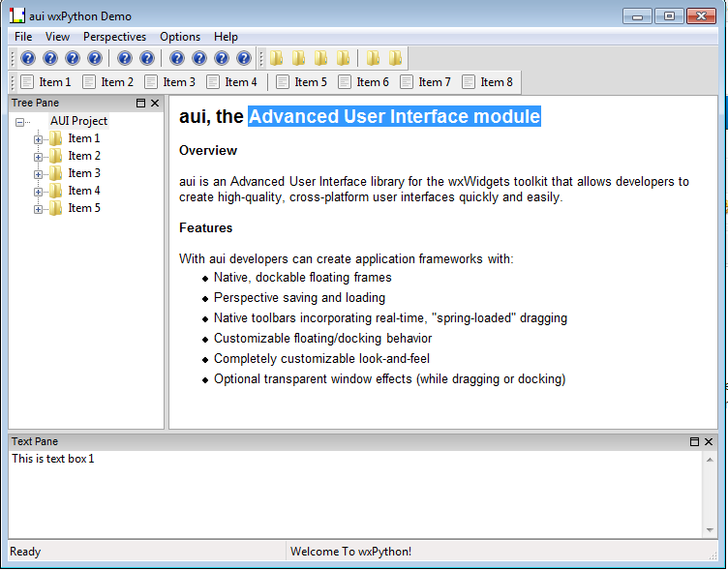Click the last folder icon in top toolbar
Viewport: 728px width, 570px height.
[x=395, y=58]
